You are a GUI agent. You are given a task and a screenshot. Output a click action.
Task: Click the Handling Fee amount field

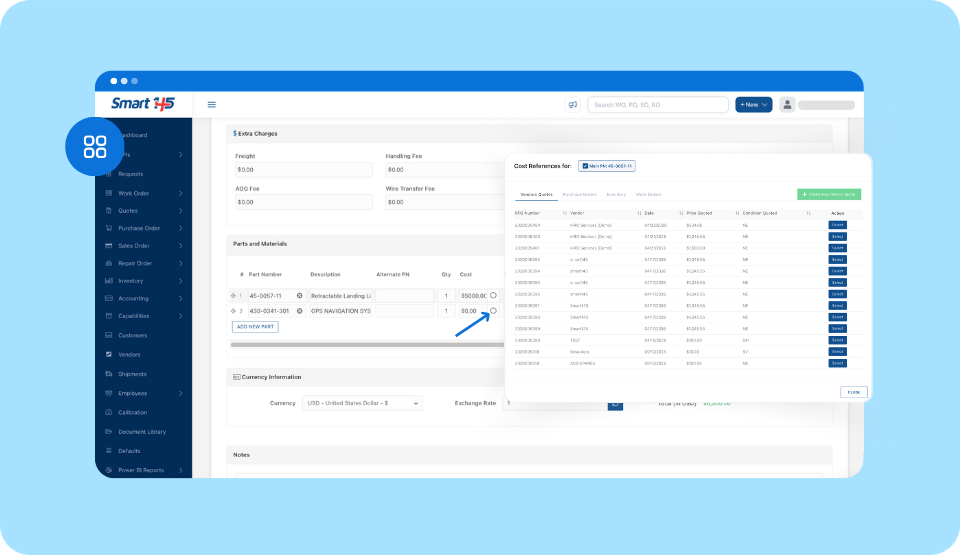(445, 170)
